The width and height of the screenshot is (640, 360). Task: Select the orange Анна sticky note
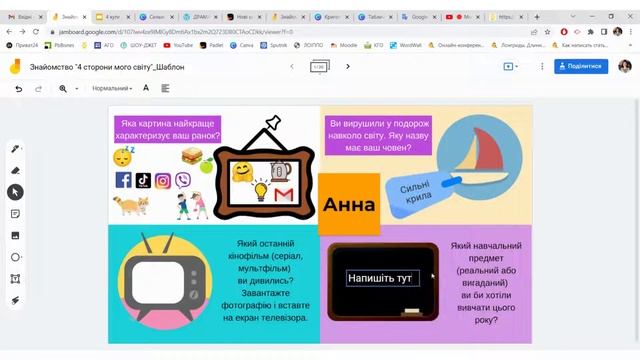pyautogui.click(x=349, y=204)
